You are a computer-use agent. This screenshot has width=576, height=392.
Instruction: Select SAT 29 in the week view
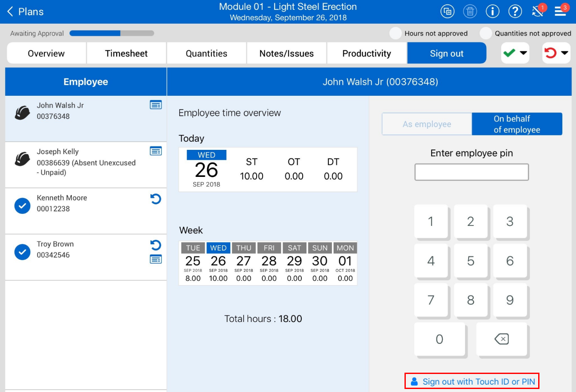[294, 263]
